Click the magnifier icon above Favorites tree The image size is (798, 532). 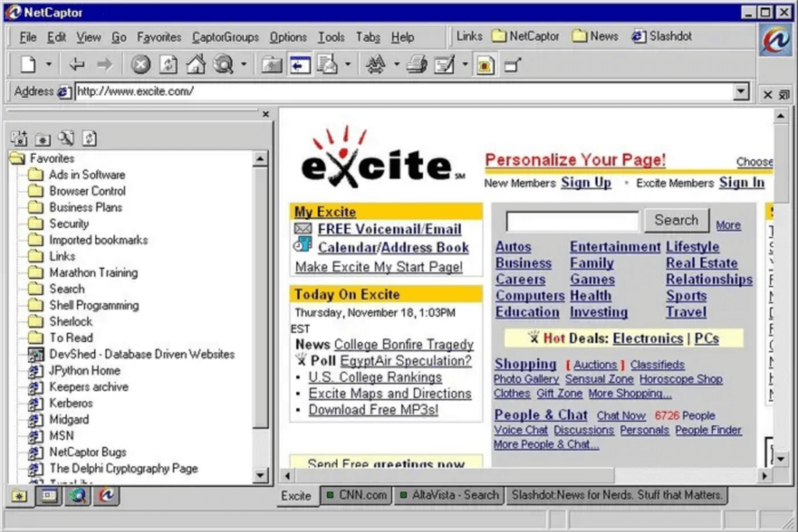(x=66, y=139)
